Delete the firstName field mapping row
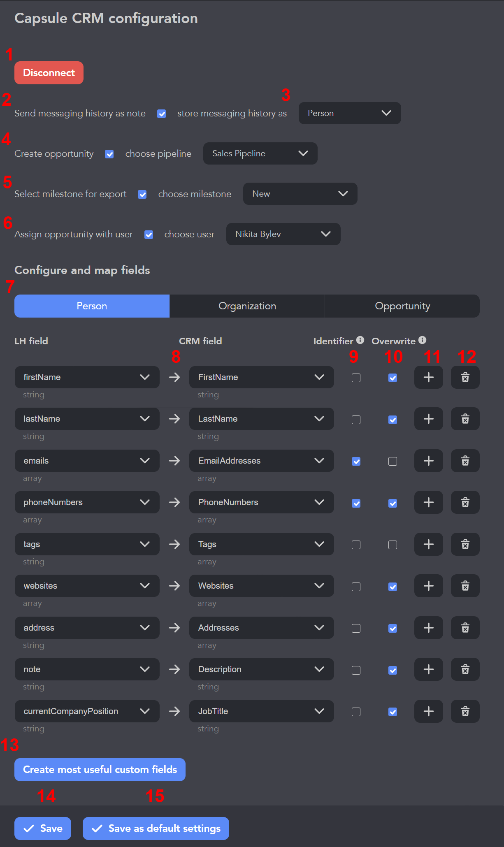Viewport: 504px width, 847px height. (465, 377)
